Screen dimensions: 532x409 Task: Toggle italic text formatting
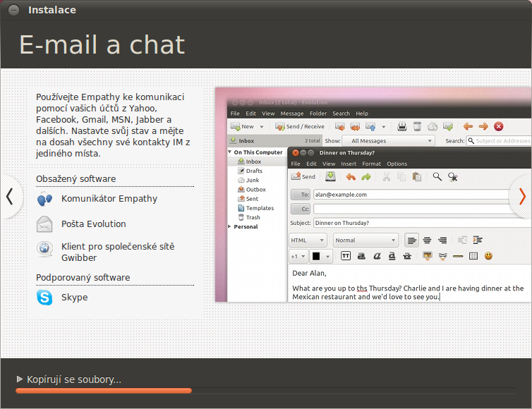tap(377, 256)
